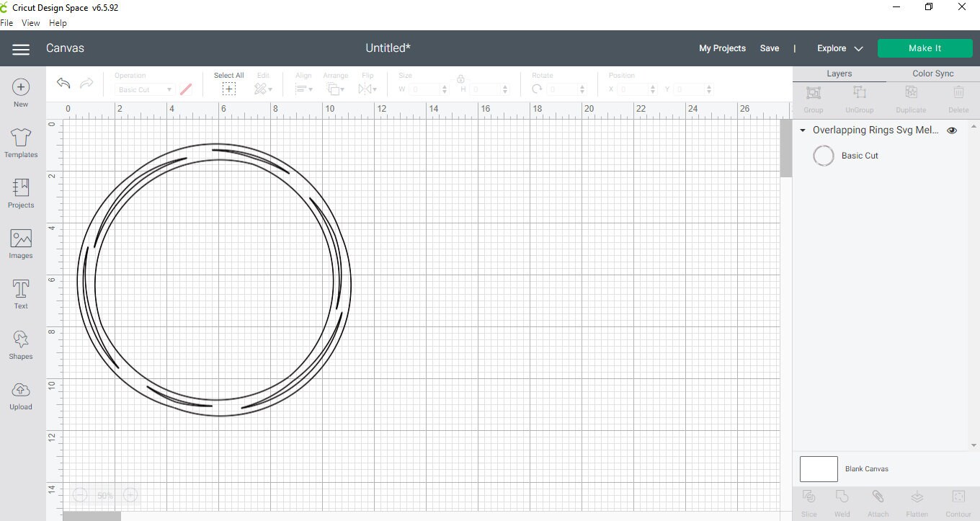Select the Slice tool
Viewport: 980px width, 521px height.
[808, 501]
